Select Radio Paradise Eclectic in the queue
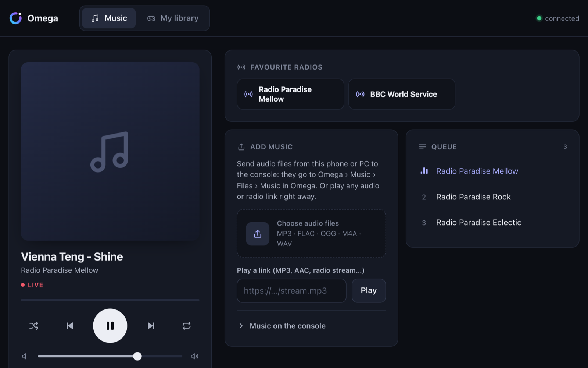This screenshot has height=368, width=588. coord(492,223)
